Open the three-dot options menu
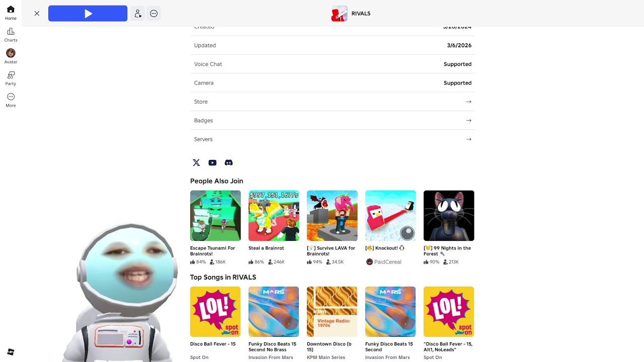This screenshot has width=644, height=362. point(154,14)
